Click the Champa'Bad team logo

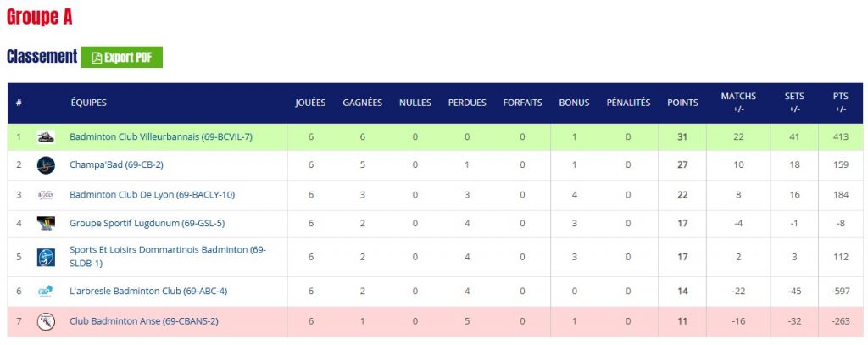click(x=46, y=165)
